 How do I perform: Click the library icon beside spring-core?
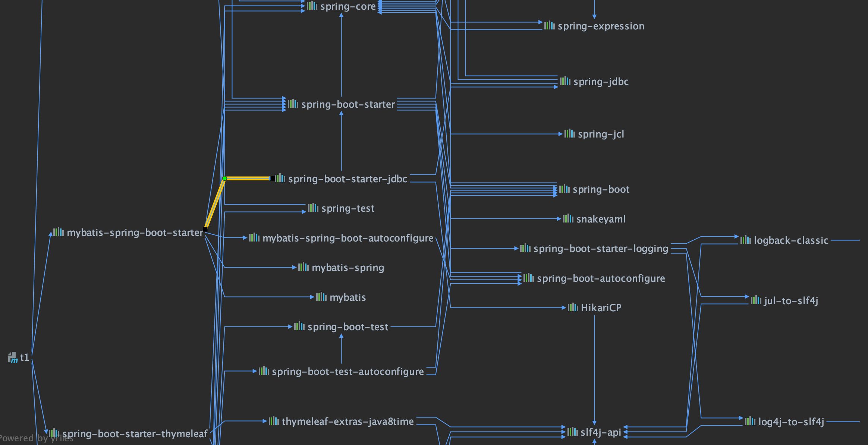point(312,6)
